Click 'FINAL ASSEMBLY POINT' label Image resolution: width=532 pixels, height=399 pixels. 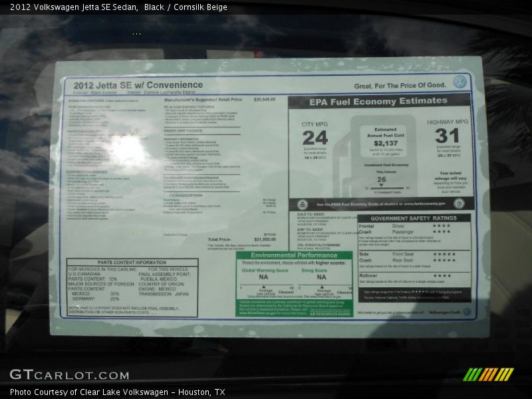[x=164, y=274]
